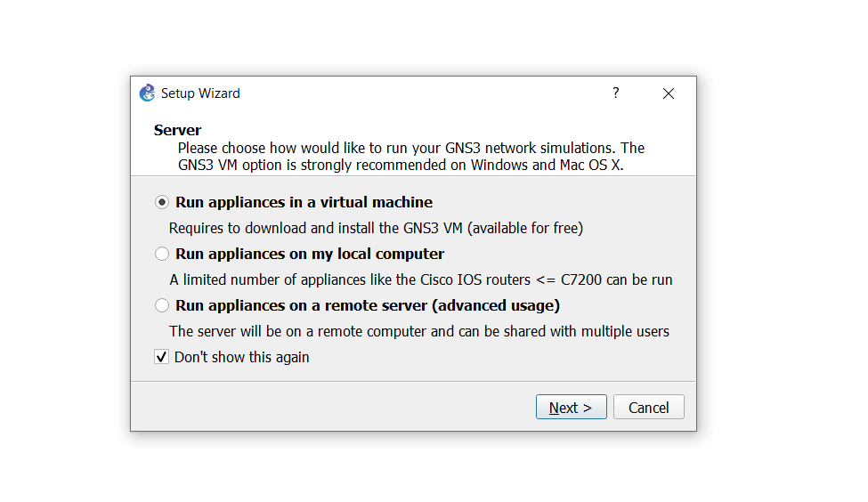868x502 pixels.
Task: Click the Setup Wizard title text
Action: 200,93
